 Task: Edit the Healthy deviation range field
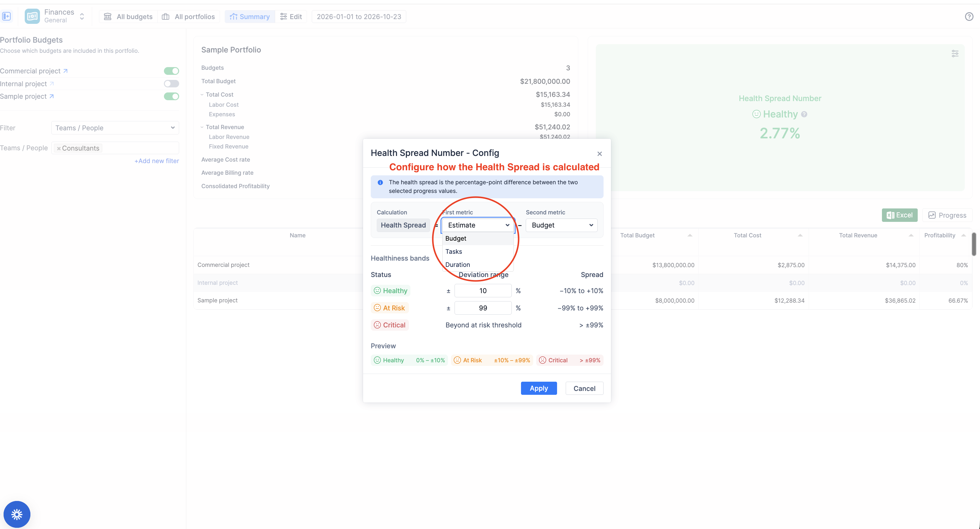483,291
